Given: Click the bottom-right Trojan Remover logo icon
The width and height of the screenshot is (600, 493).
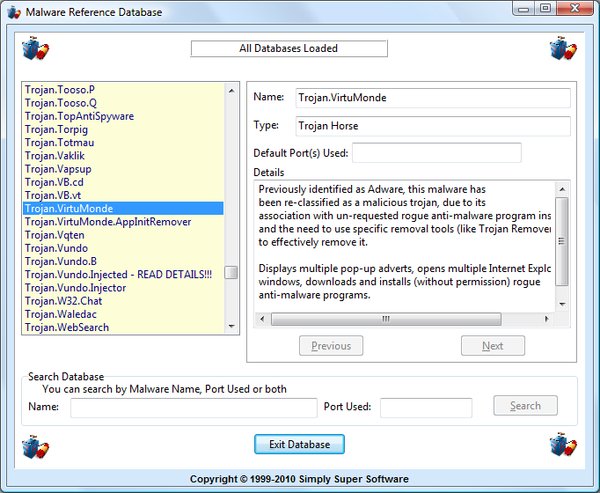Looking at the screenshot, I should click(562, 446).
